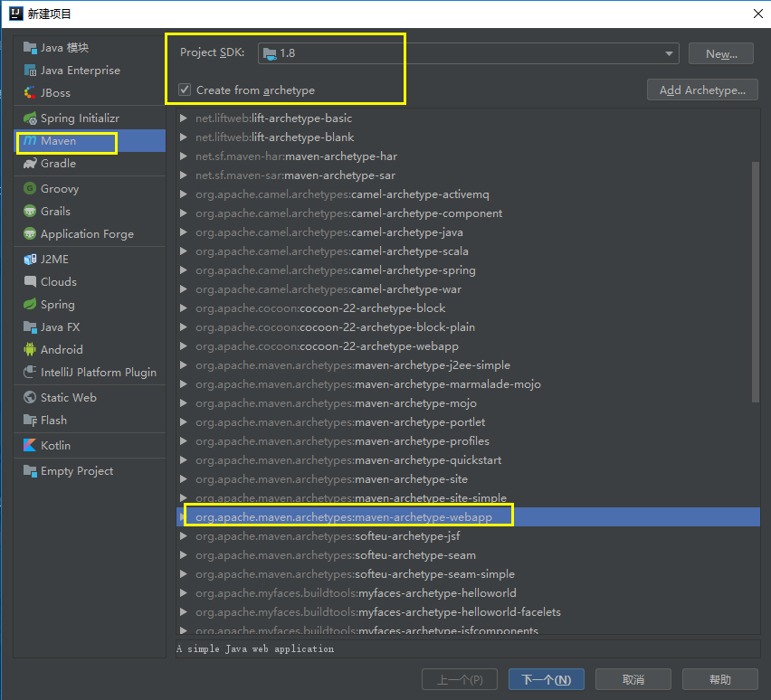Click the archetype list vertical scrollbar
This screenshot has height=700, width=771.
[756, 281]
